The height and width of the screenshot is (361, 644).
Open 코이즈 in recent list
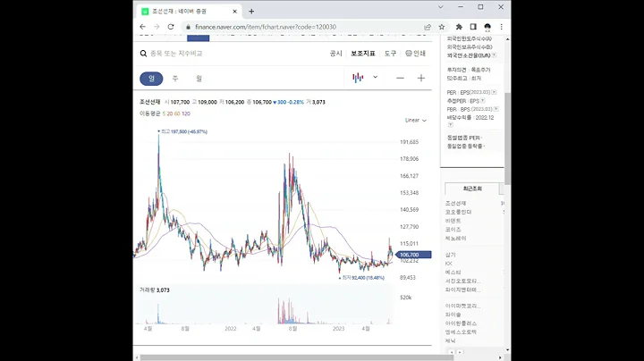(453, 230)
